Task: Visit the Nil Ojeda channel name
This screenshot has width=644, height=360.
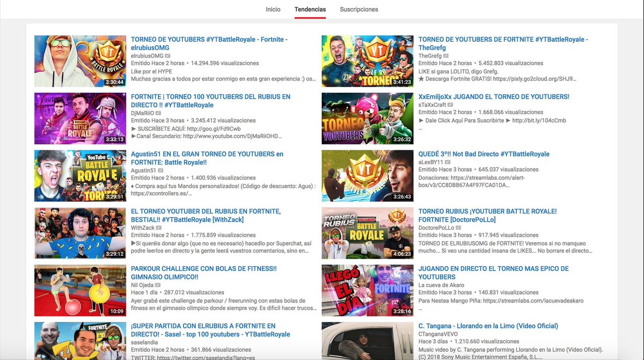Action: (142, 285)
